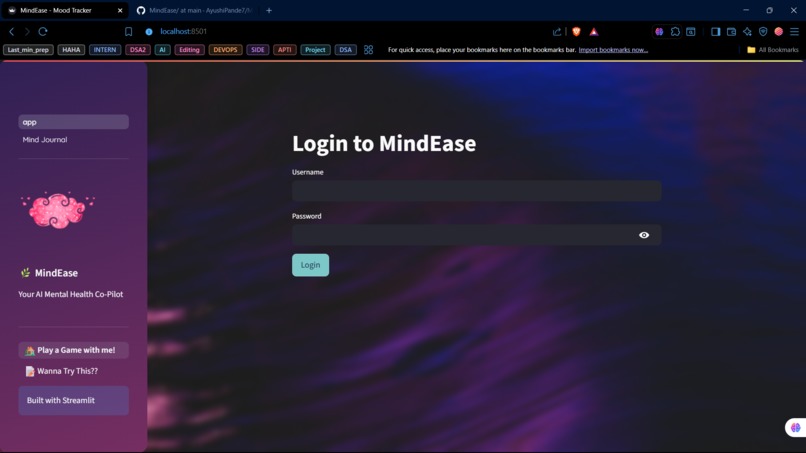Close the MindEase - Mood Tracker tab
The image size is (806, 453).
tap(120, 10)
